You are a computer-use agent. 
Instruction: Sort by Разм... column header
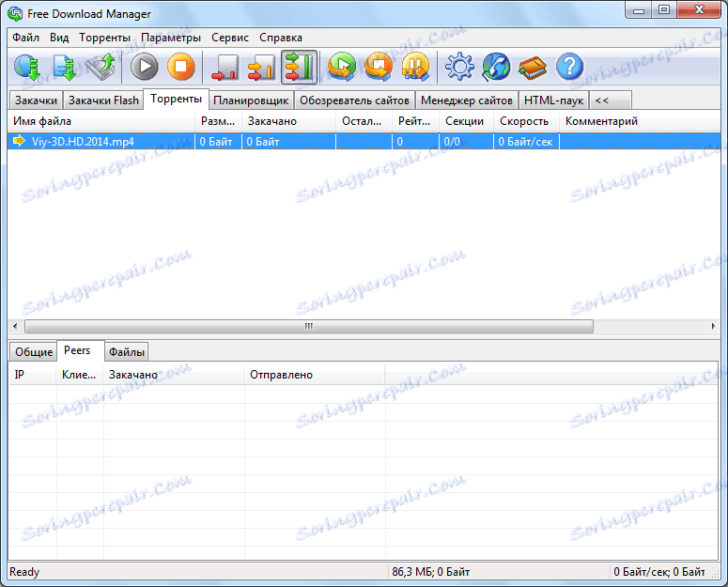(218, 121)
